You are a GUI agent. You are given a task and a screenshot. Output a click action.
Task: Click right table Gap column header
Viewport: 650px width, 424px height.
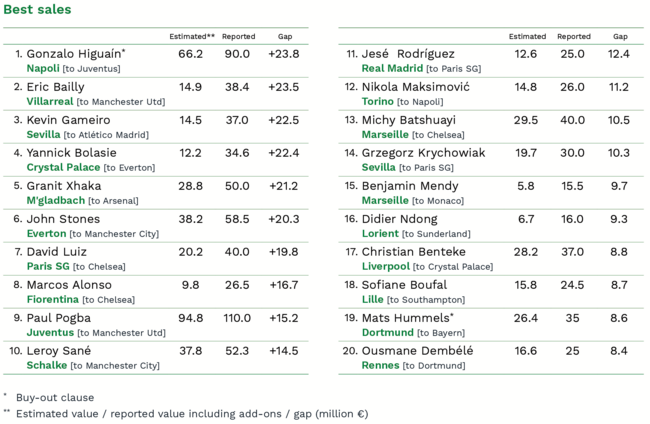pos(620,36)
